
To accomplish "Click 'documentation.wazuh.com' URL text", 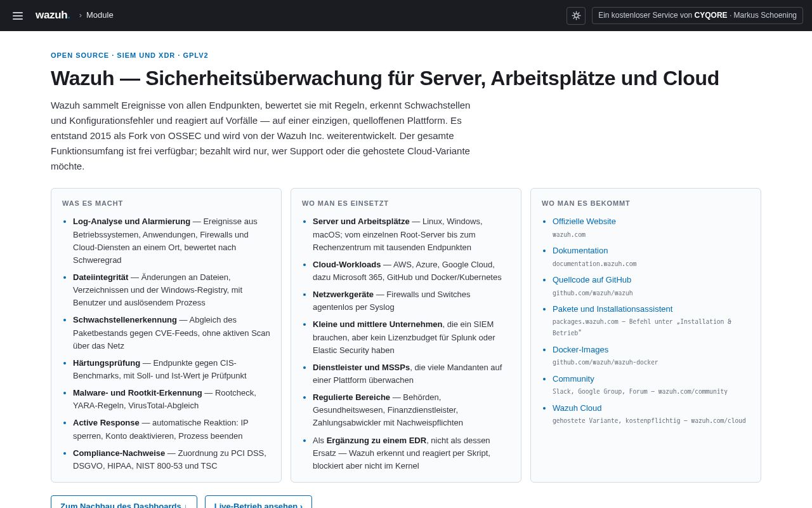I will (x=594, y=264).
